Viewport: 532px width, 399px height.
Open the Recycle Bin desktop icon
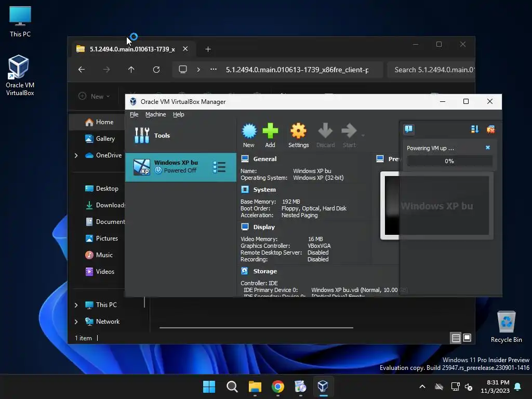(506, 327)
